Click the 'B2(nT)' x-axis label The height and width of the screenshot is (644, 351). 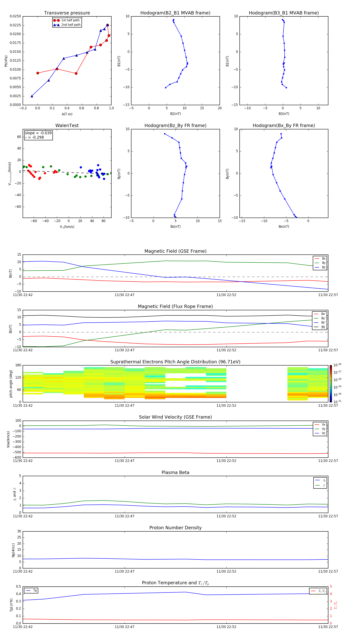point(175,114)
